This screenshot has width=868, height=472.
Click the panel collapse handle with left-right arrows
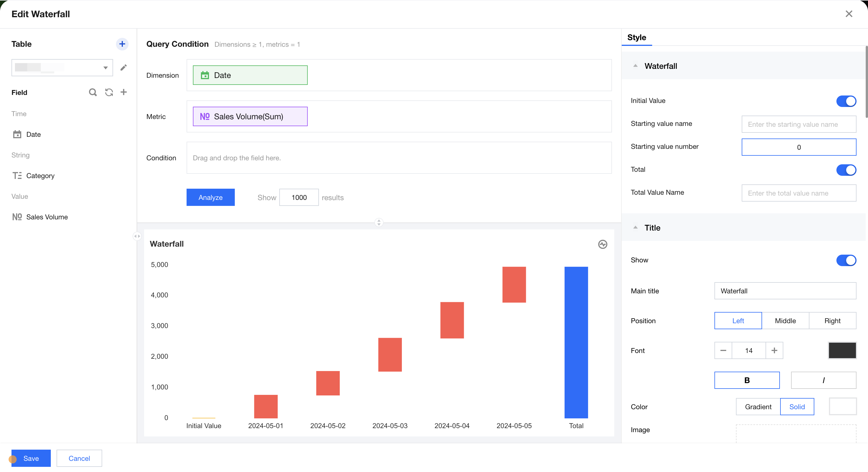pyautogui.click(x=137, y=236)
